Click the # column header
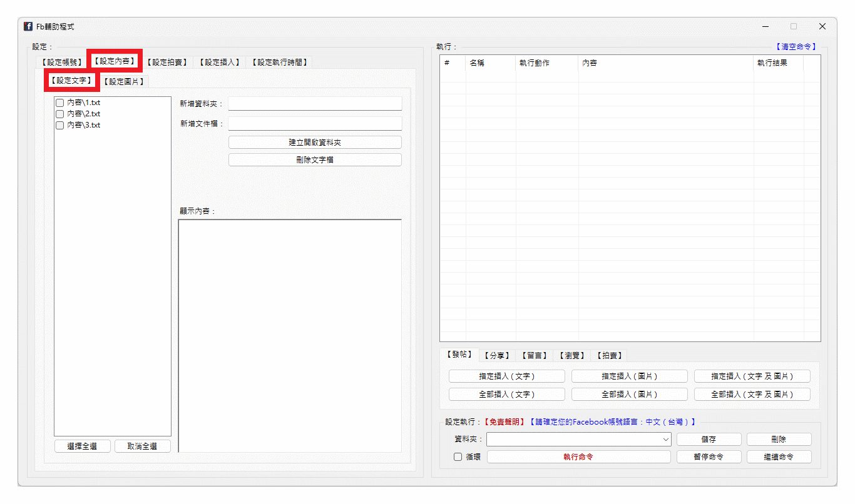Screen dimensions: 855x504 pos(453,63)
